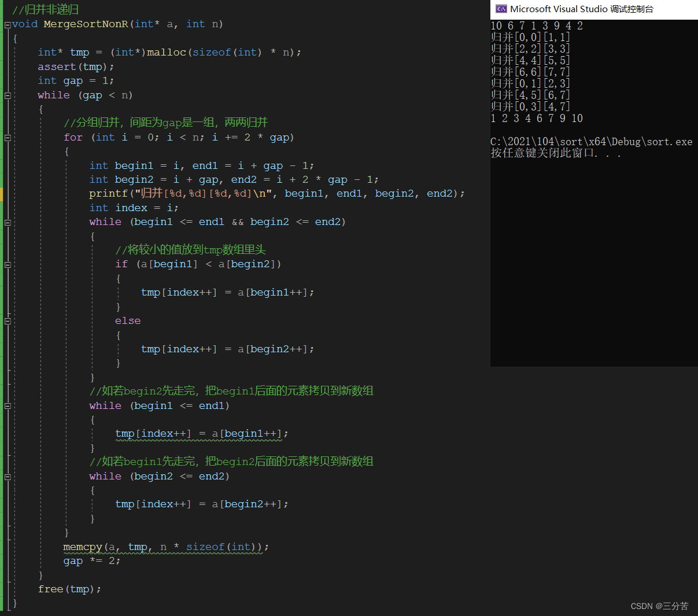Click the debug console window icon
The image size is (698, 616).
click(501, 9)
